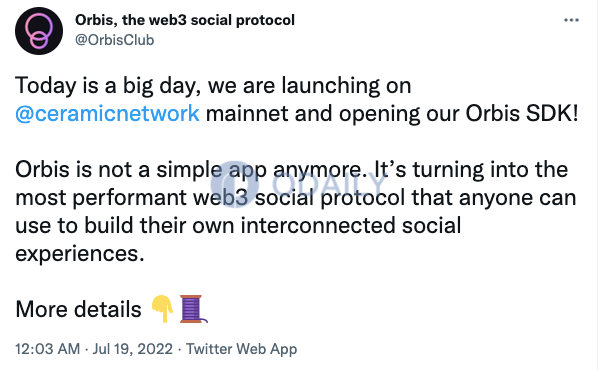Click 'Orbis is not a simple' sentence start
The width and height of the screenshot is (599, 370).
tap(118, 170)
